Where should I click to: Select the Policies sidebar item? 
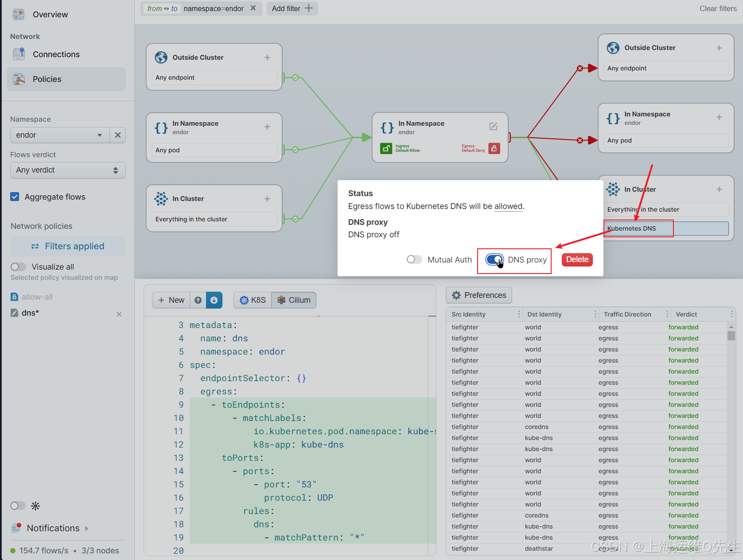(x=66, y=79)
